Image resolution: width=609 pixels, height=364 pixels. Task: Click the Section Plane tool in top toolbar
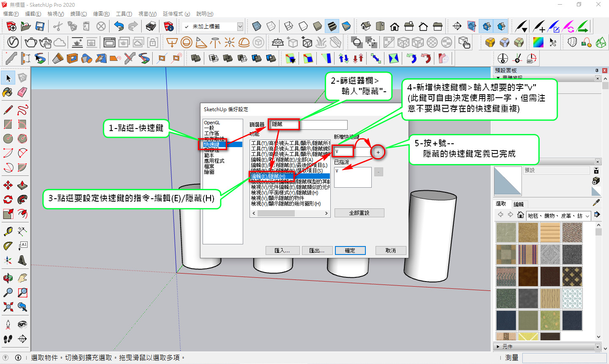coord(457,27)
